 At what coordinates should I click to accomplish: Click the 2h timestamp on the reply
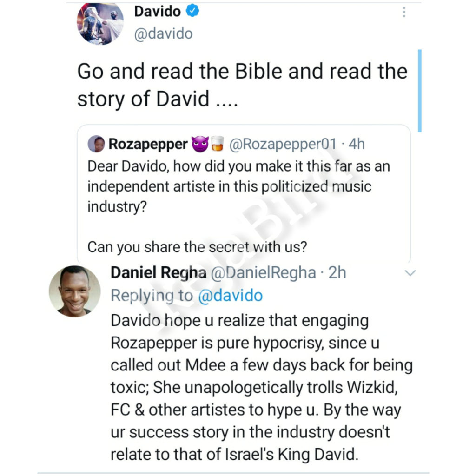pyautogui.click(x=337, y=273)
